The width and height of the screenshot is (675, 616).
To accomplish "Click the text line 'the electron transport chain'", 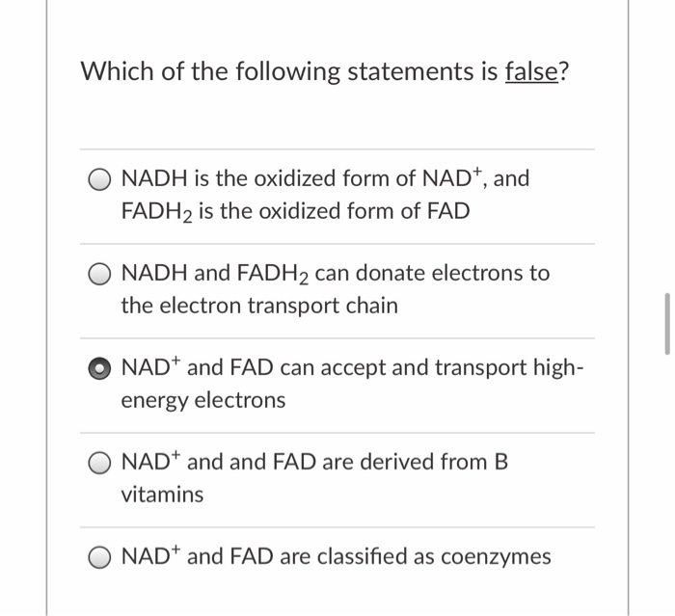I will [x=259, y=306].
